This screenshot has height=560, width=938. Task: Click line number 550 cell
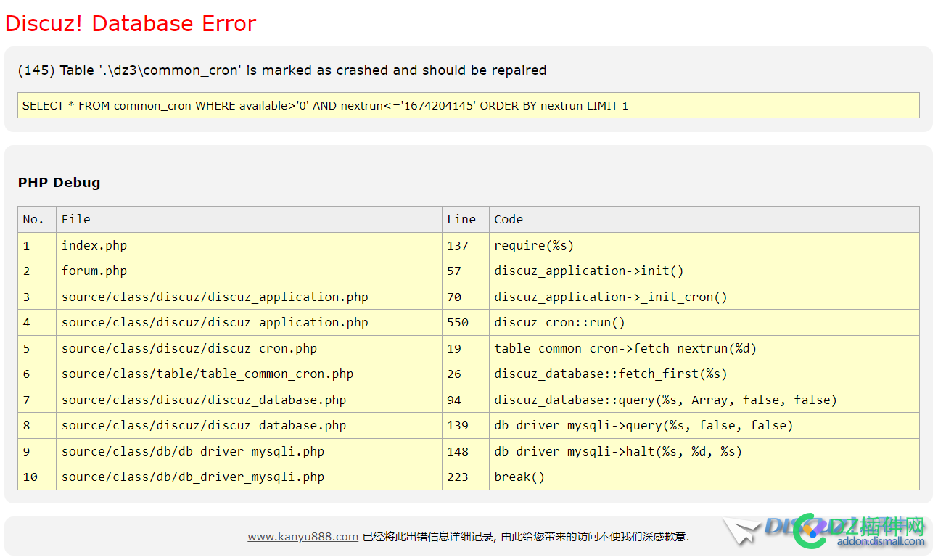click(x=465, y=322)
